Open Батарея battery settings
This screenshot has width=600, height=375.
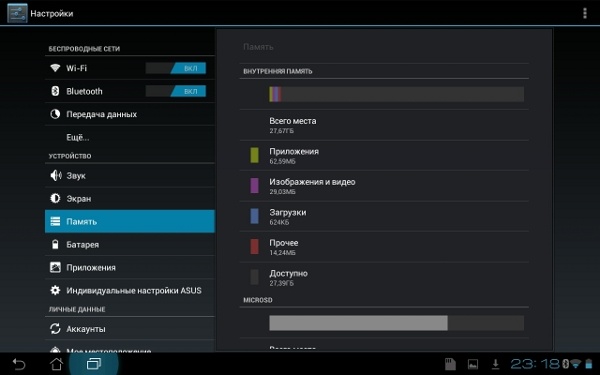[130, 244]
